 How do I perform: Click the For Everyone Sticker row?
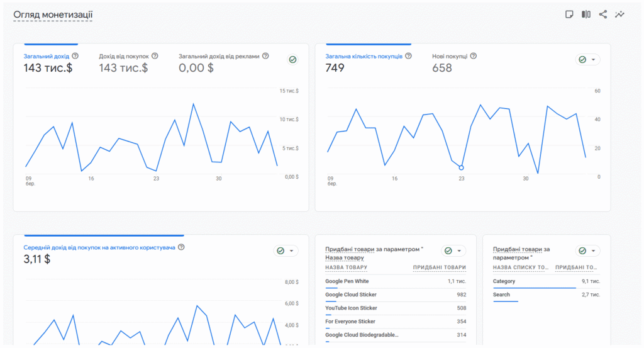coord(396,322)
